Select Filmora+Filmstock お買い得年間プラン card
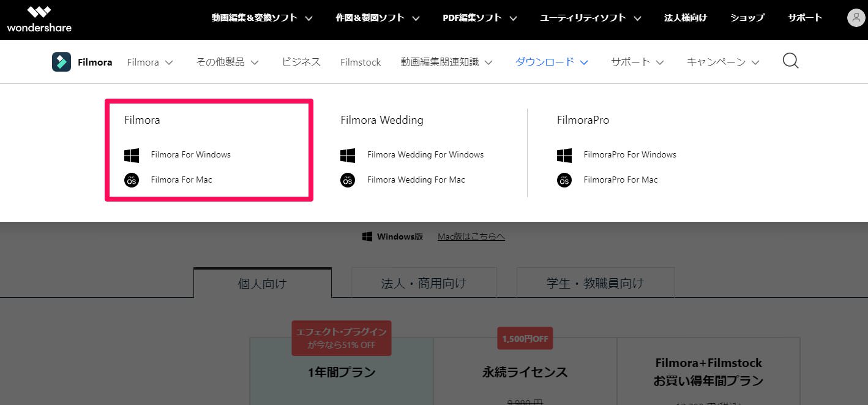The width and height of the screenshot is (868, 405). 708,372
